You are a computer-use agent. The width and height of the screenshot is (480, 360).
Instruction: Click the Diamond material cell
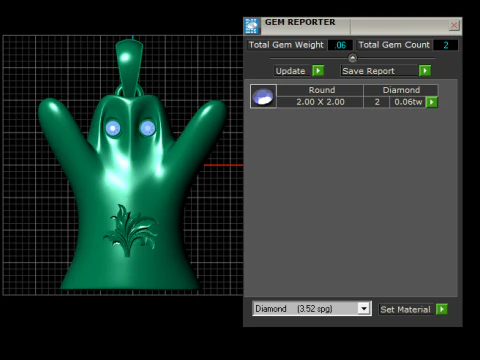(x=401, y=90)
